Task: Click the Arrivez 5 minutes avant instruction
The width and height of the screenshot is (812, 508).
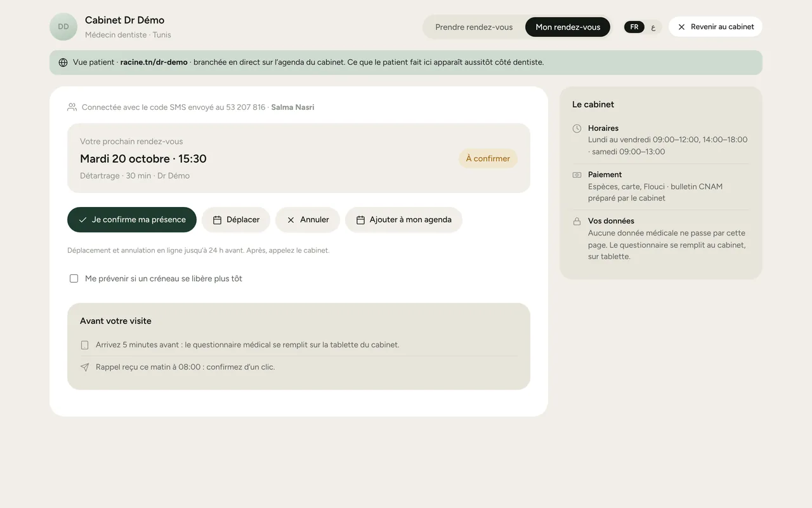Action: [x=247, y=345]
